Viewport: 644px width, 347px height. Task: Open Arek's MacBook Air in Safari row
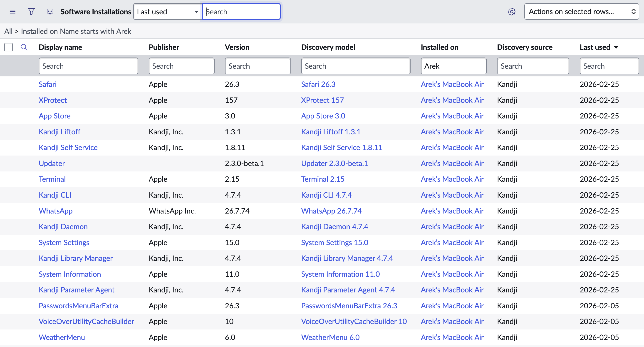click(452, 84)
